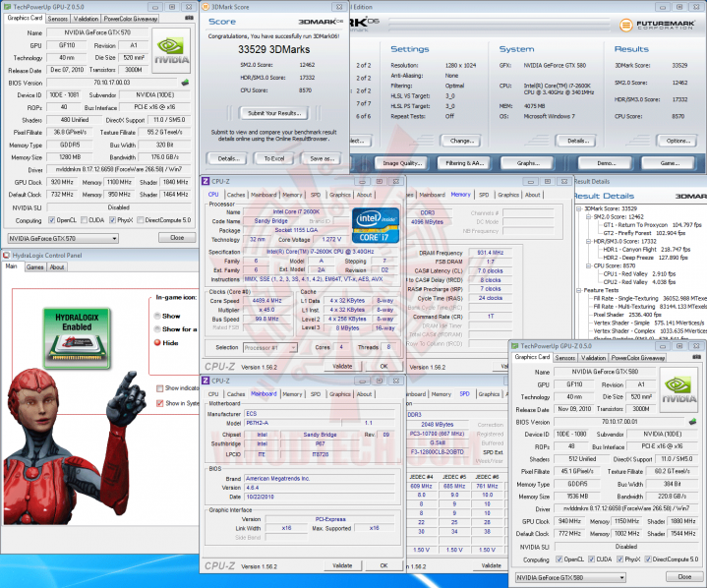Click the camera screenshot icon in GTX 580 GPU-Z

697,357
